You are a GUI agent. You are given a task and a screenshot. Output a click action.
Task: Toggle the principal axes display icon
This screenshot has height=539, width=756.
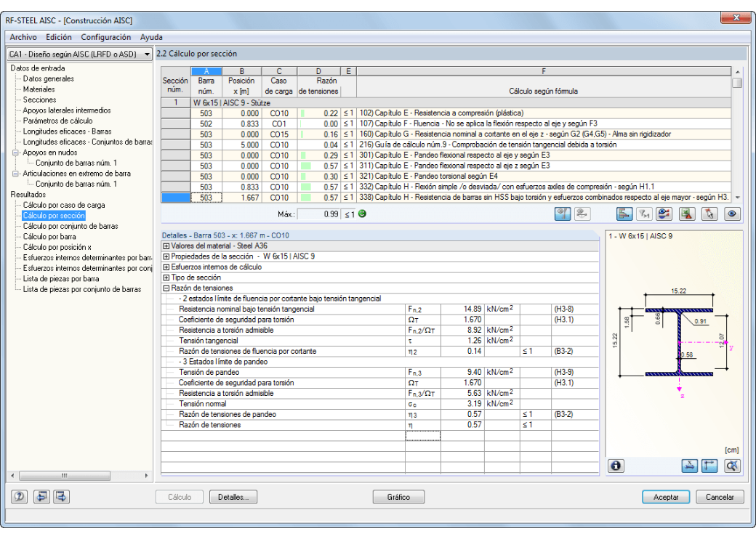tap(709, 466)
